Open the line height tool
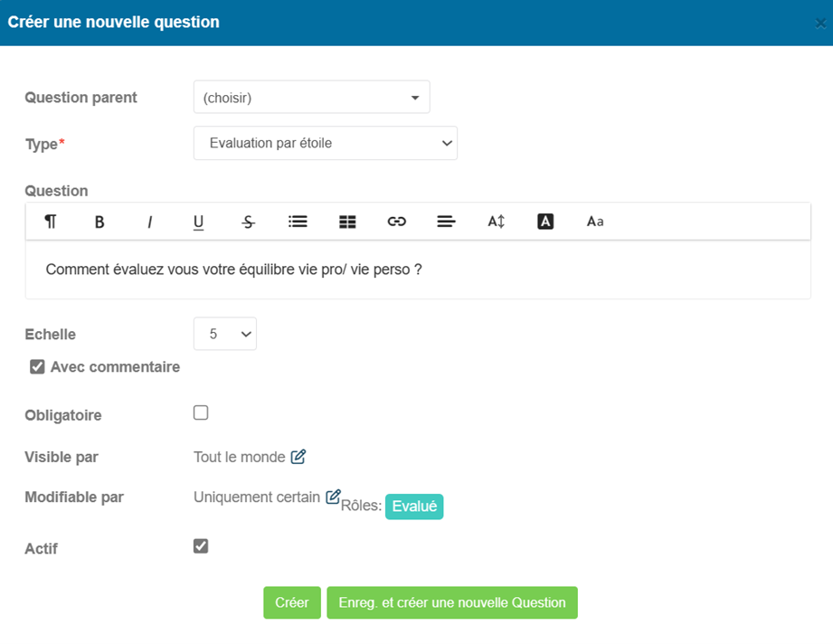833x644 pixels. [497, 222]
